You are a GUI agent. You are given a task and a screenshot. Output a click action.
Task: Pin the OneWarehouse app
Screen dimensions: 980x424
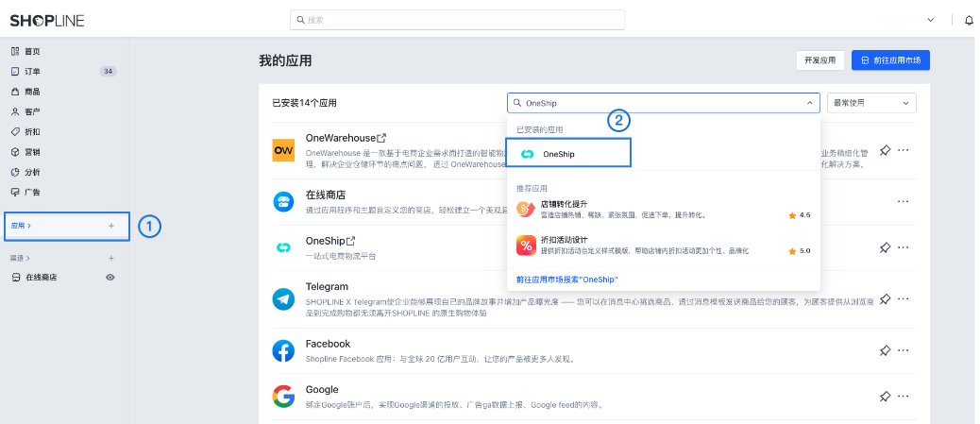885,151
